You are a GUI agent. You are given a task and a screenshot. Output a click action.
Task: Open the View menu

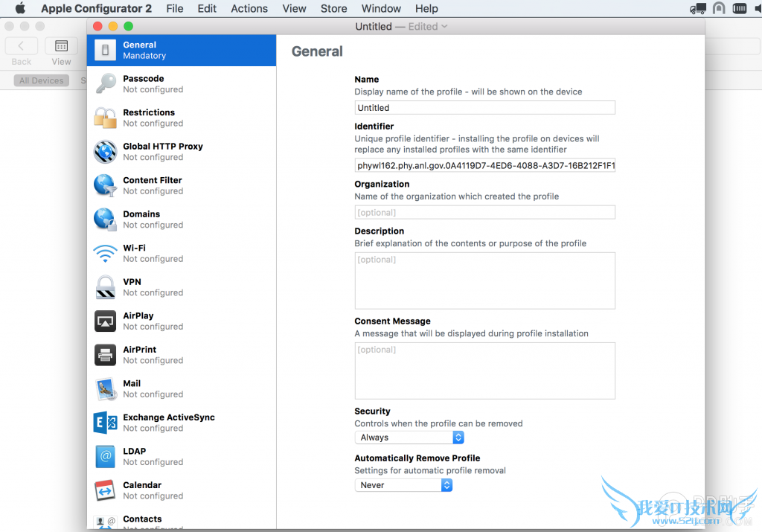tap(294, 8)
